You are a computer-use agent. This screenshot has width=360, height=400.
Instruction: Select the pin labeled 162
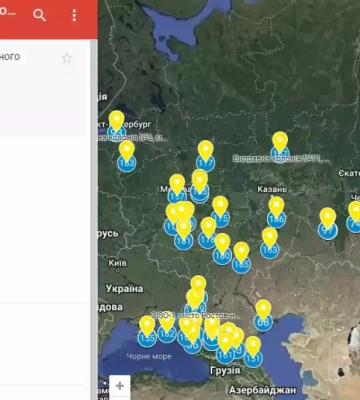pyautogui.click(x=167, y=327)
